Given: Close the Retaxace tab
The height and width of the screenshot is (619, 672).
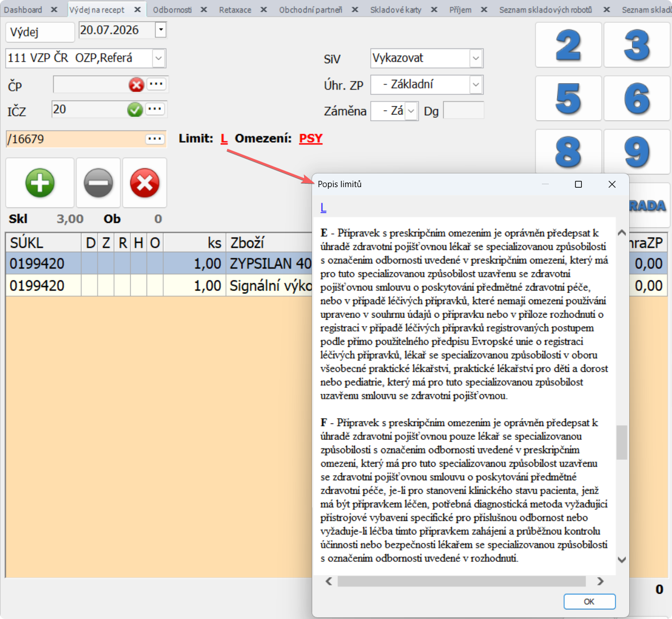Looking at the screenshot, I should (264, 10).
